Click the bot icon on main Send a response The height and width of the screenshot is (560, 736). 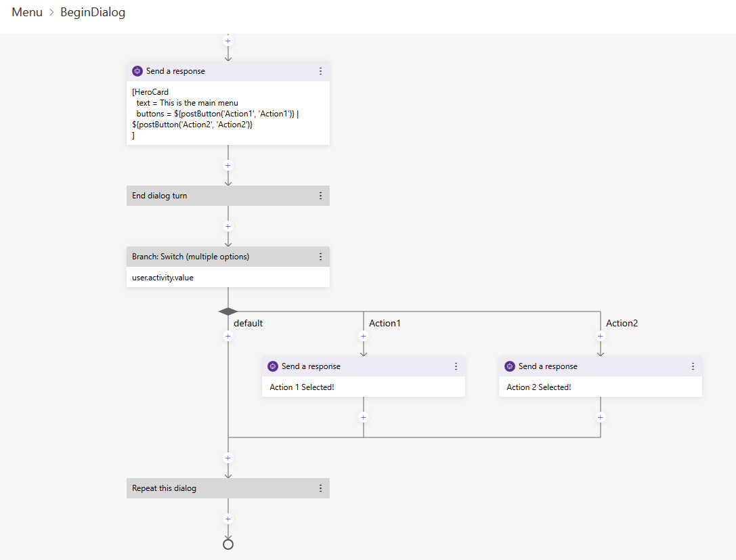[137, 70]
